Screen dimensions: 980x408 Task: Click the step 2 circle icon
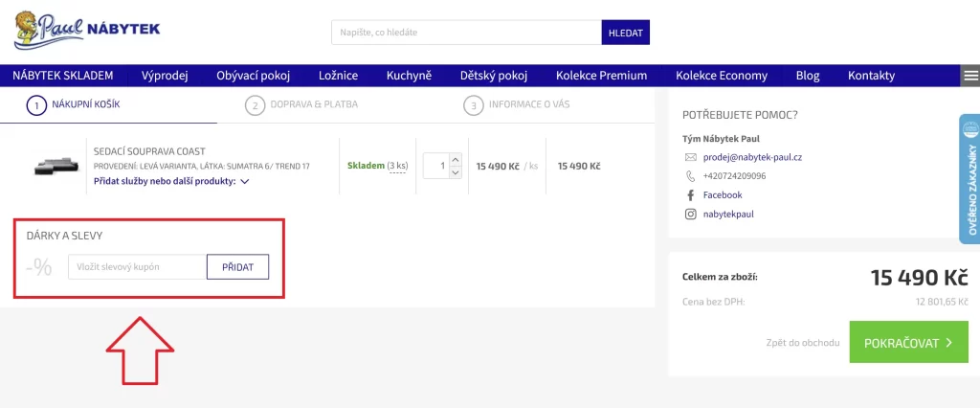[255, 105]
